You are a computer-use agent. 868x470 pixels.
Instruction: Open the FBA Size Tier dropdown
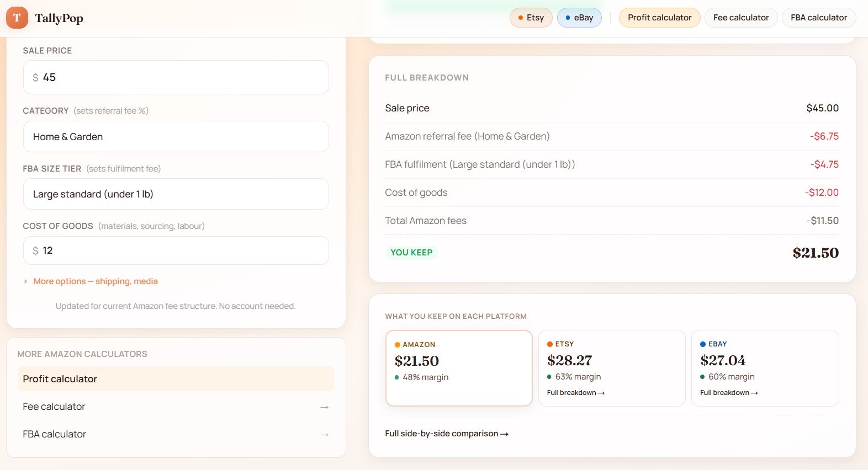(x=176, y=194)
